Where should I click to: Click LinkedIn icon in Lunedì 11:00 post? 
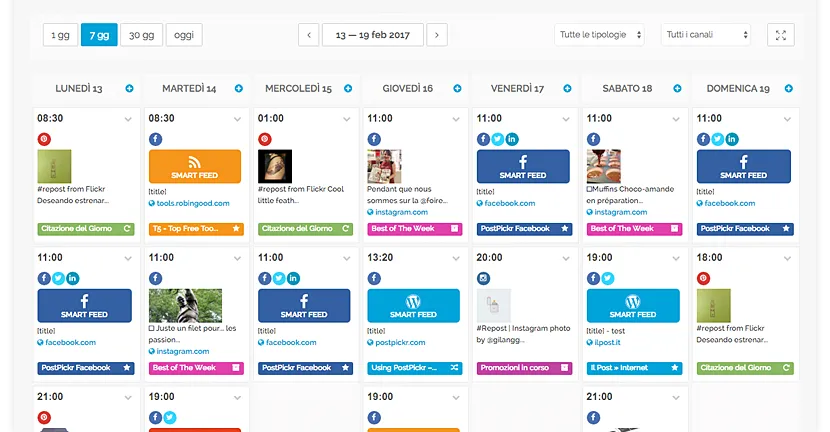click(x=73, y=278)
